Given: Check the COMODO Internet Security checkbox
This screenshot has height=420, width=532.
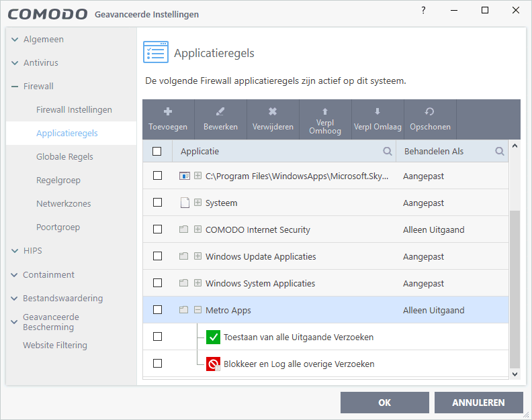Looking at the screenshot, I should tap(157, 229).
